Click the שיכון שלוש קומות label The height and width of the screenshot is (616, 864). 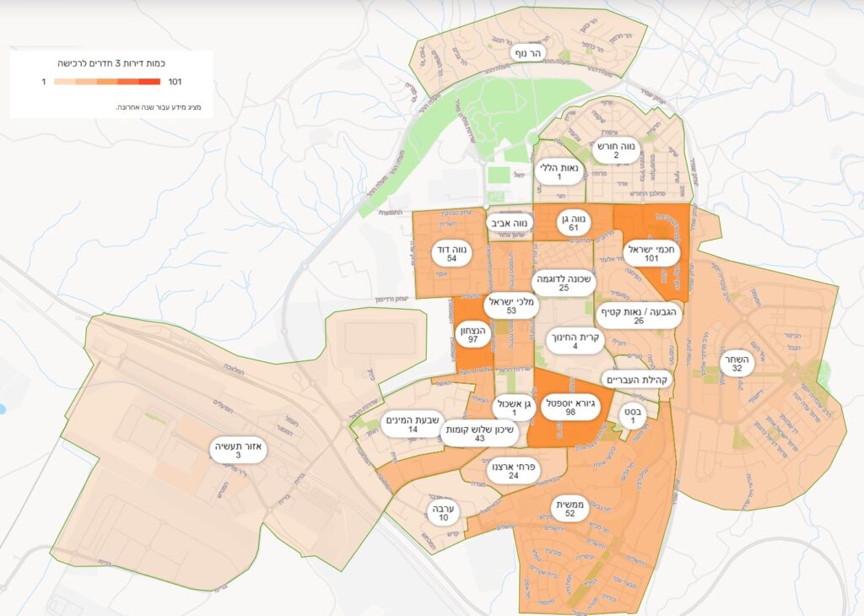479,432
